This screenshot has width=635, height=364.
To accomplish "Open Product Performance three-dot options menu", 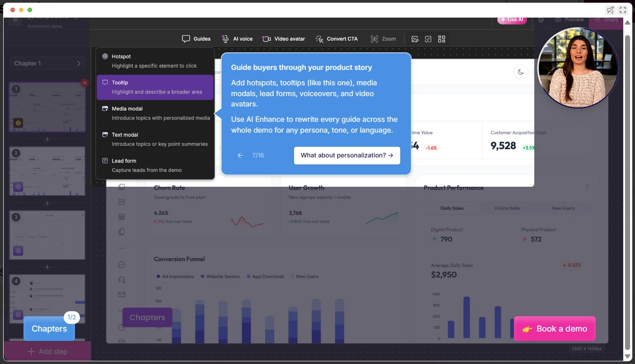I will point(587,187).
